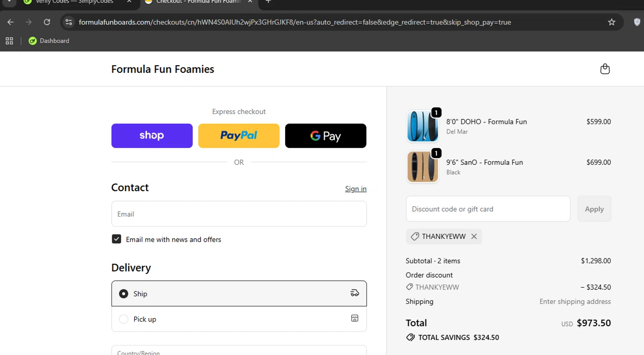Select the Ship delivery option
The width and height of the screenshot is (644, 355).
tap(239, 294)
